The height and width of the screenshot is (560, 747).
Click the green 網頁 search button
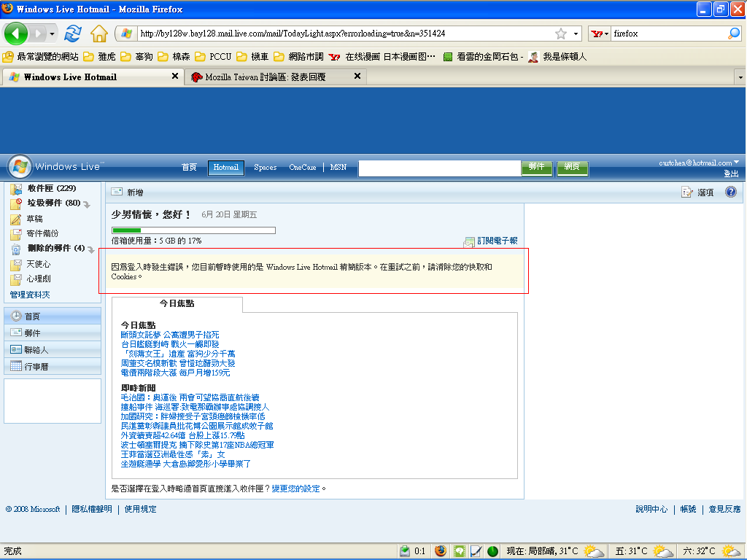coord(572,168)
